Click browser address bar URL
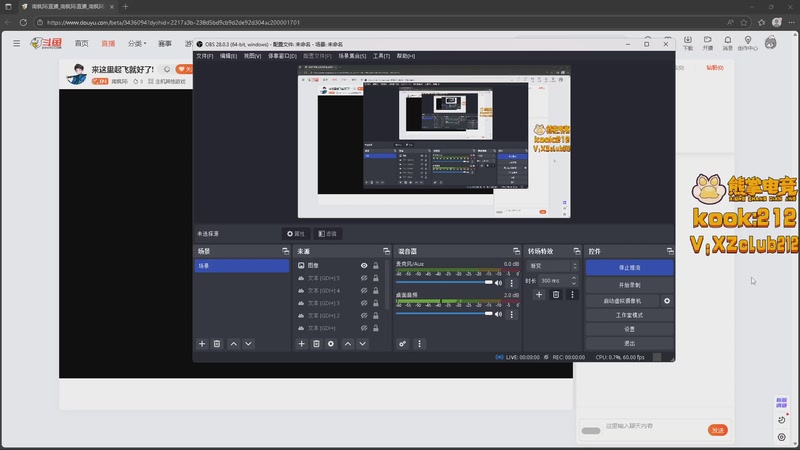This screenshot has width=800, height=450. [x=173, y=22]
